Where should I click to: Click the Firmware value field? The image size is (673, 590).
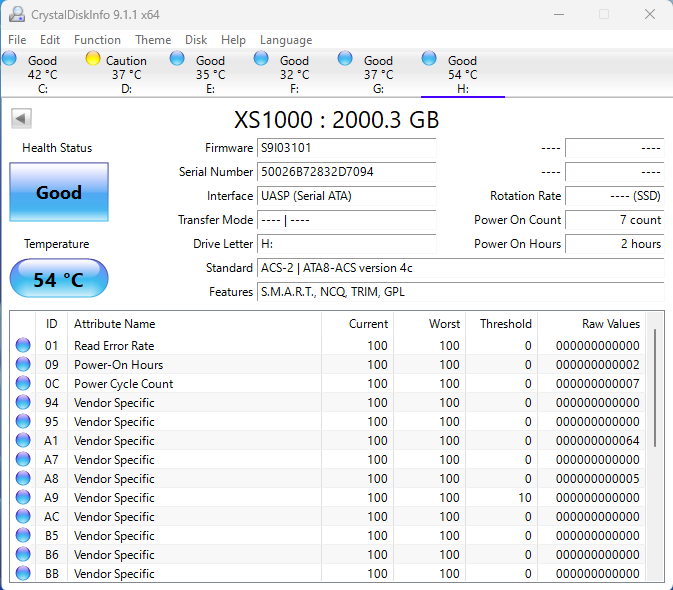[x=346, y=148]
